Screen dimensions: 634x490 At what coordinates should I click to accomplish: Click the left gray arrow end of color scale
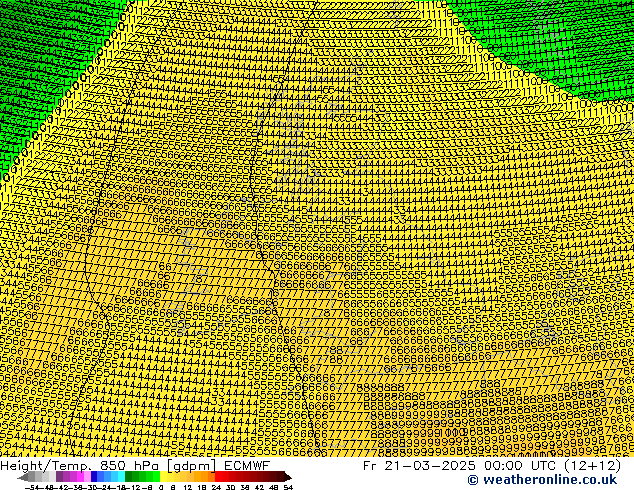[x=22, y=477]
